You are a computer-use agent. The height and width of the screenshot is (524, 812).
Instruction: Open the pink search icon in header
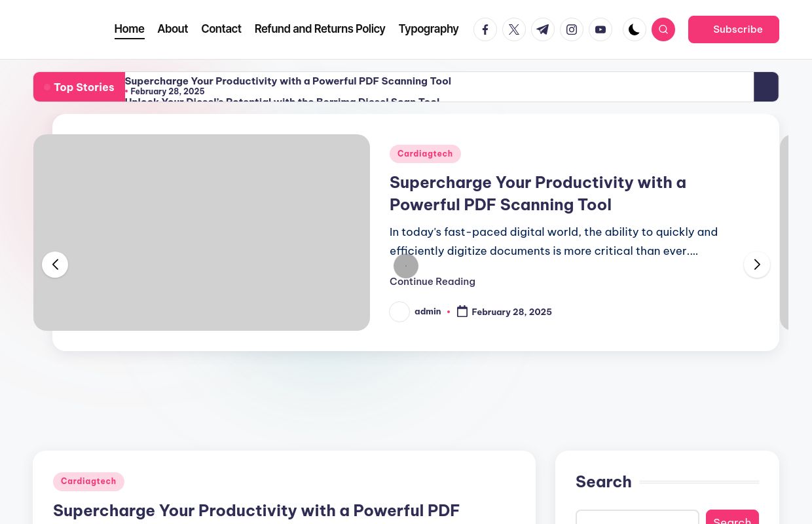[x=663, y=29]
